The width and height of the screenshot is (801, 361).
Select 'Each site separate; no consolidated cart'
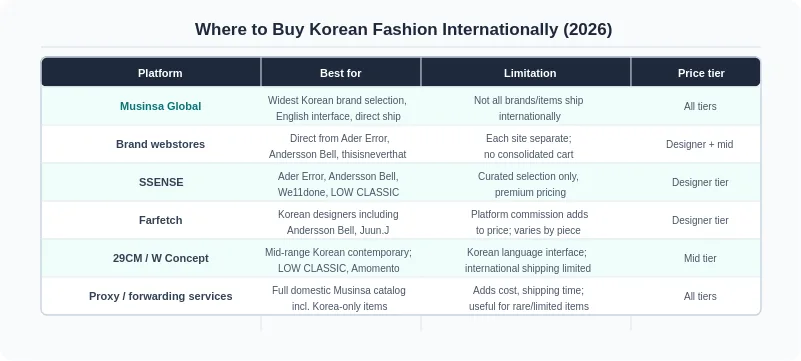[x=529, y=146]
